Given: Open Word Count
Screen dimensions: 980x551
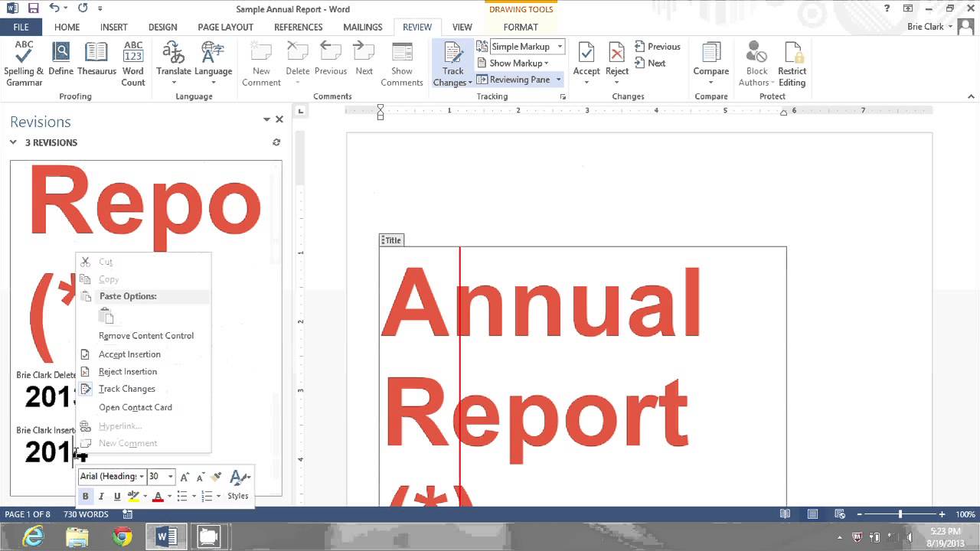Looking at the screenshot, I should tap(133, 64).
